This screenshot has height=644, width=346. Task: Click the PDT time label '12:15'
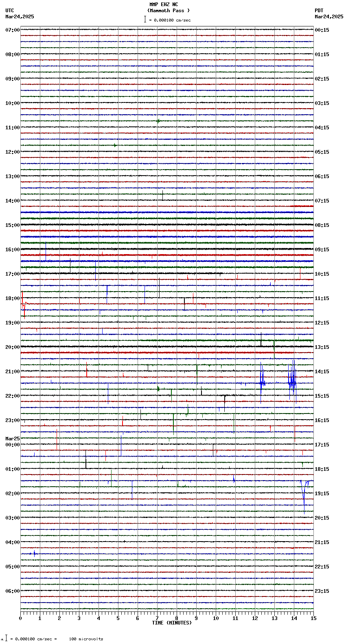click(x=322, y=323)
